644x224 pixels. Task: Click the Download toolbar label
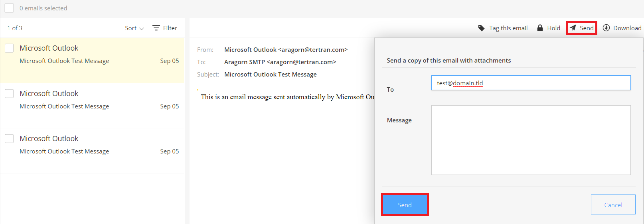point(627,28)
